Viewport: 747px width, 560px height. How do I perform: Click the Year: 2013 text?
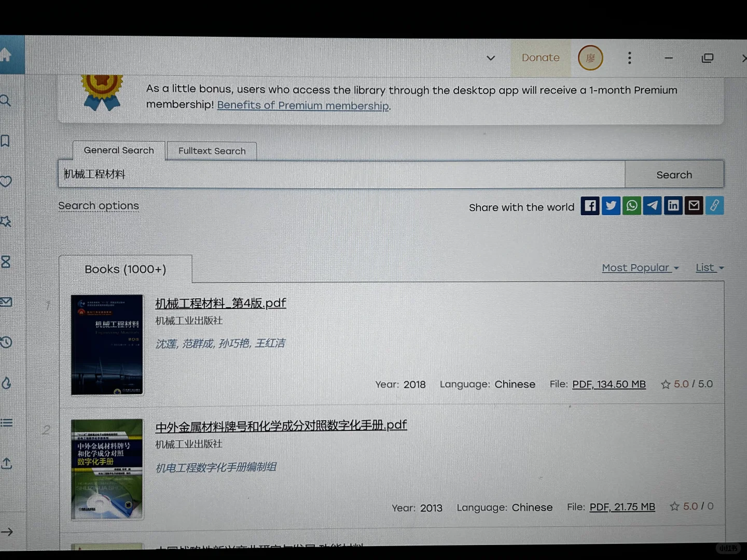(417, 508)
